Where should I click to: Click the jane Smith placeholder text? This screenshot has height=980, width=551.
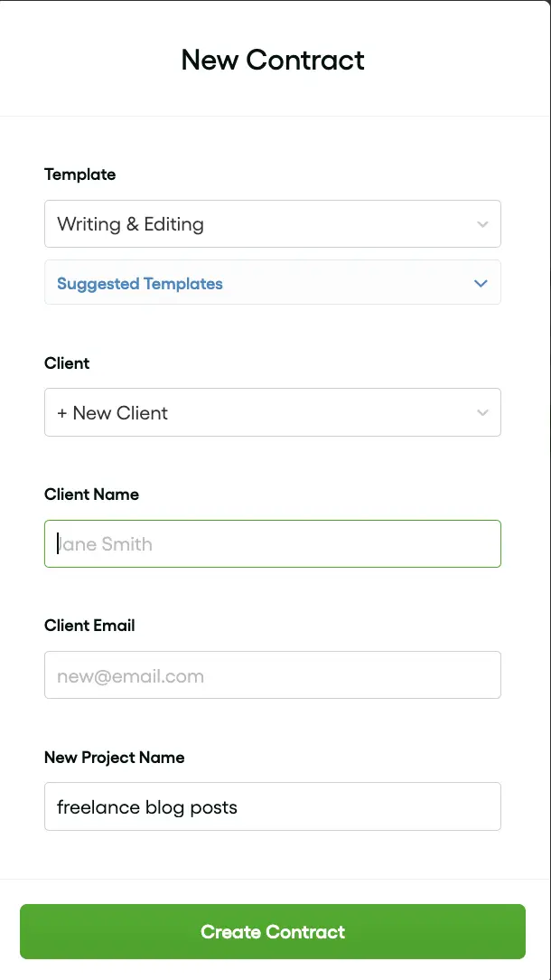coord(106,544)
